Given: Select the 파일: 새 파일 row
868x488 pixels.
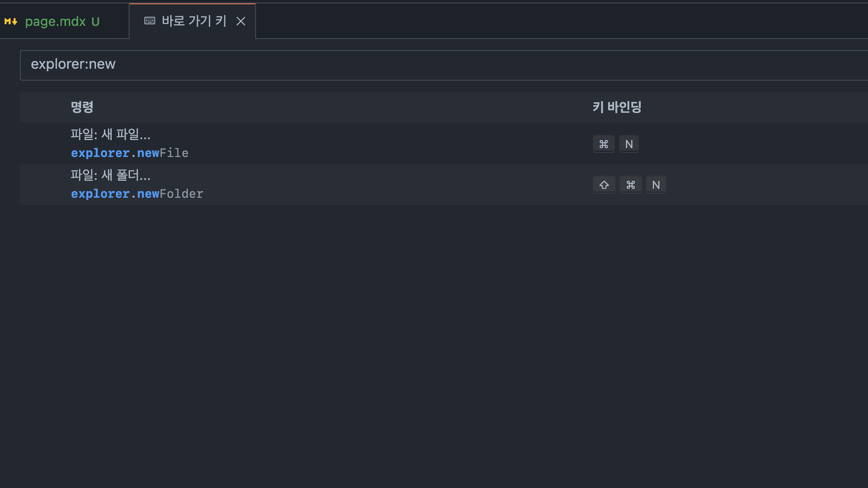Looking at the screenshot, I should (x=297, y=143).
